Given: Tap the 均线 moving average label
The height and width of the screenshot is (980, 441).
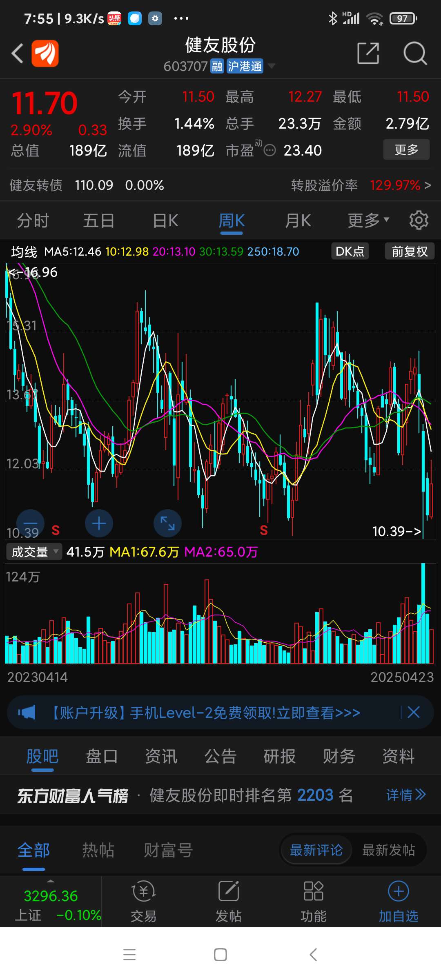Looking at the screenshot, I should pos(24,252).
